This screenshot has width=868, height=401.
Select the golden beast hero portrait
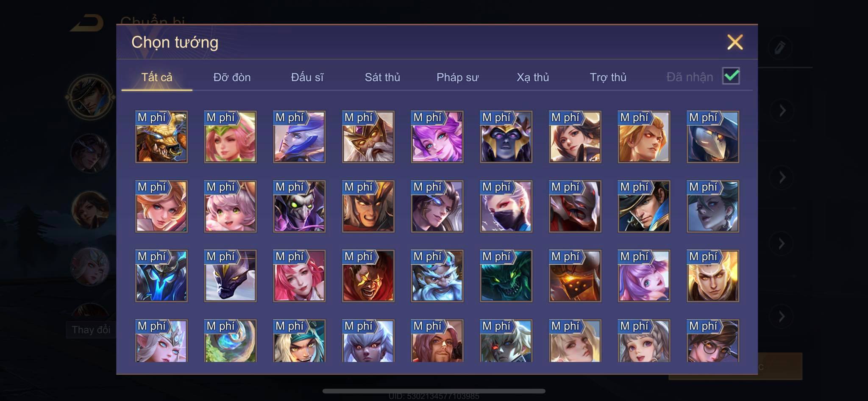[161, 137]
